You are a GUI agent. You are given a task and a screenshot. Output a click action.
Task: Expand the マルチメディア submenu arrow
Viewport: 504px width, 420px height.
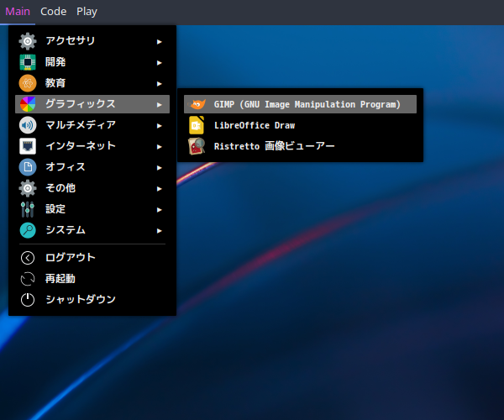pyautogui.click(x=159, y=126)
